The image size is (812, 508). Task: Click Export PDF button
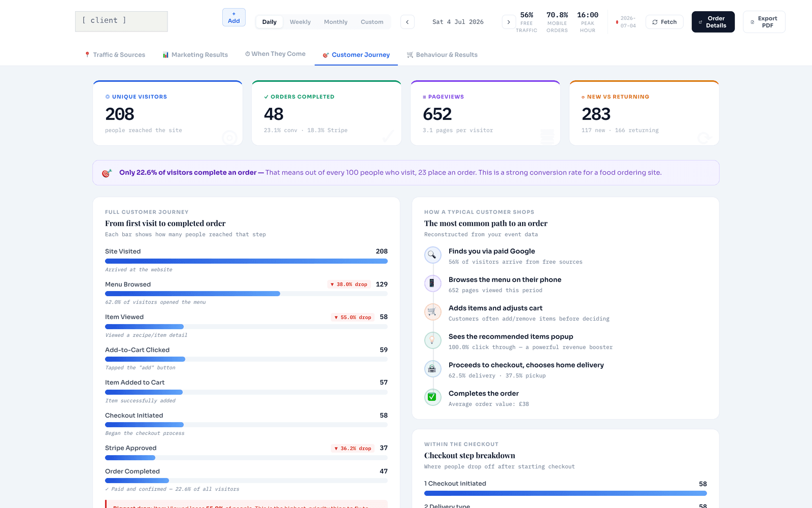click(x=764, y=22)
